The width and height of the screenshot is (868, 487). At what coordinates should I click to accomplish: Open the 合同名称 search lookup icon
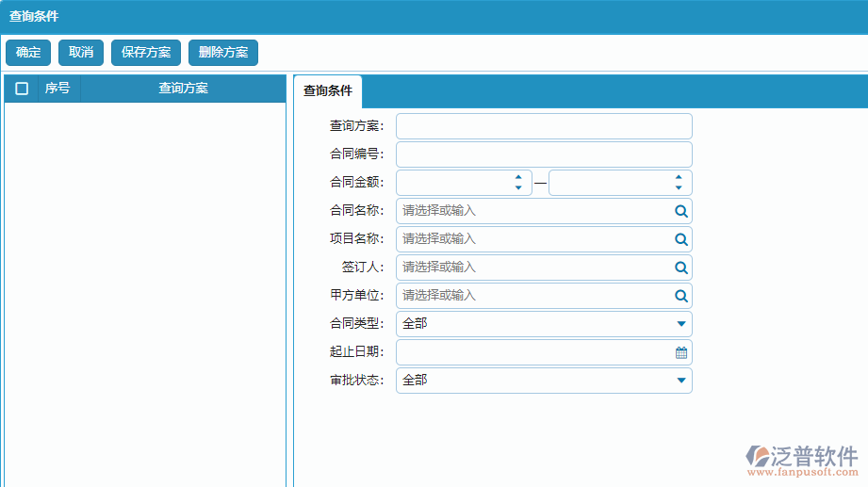(x=680, y=211)
